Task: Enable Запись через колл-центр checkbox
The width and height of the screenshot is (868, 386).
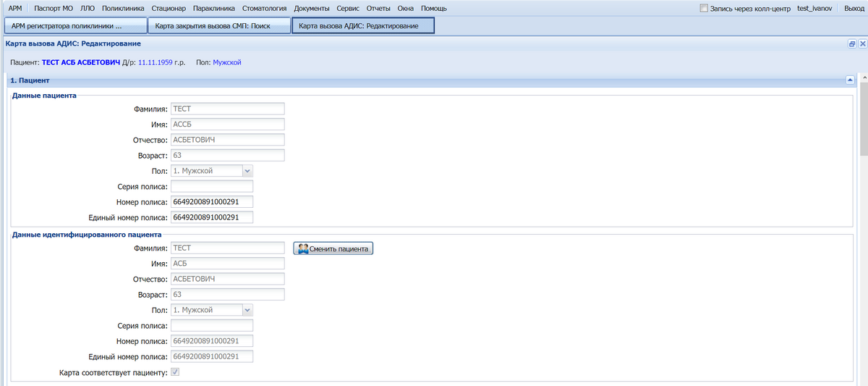Action: (705, 9)
